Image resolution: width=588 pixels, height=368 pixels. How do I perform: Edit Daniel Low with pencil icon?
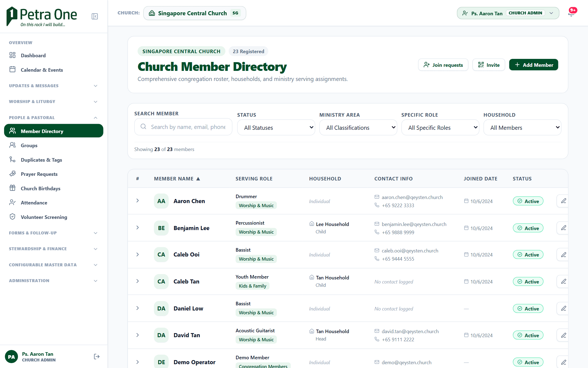click(x=563, y=308)
